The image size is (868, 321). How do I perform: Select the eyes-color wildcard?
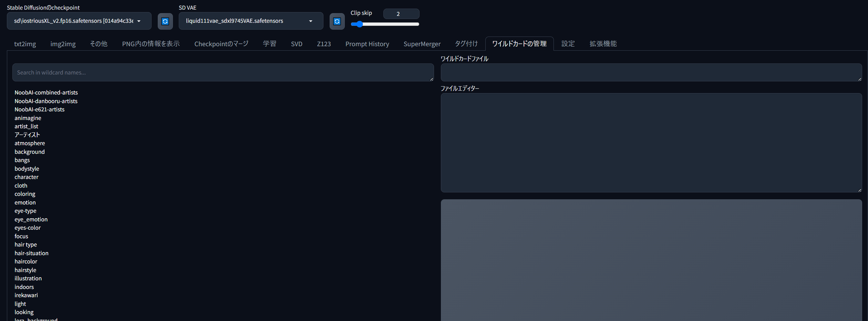coord(28,228)
